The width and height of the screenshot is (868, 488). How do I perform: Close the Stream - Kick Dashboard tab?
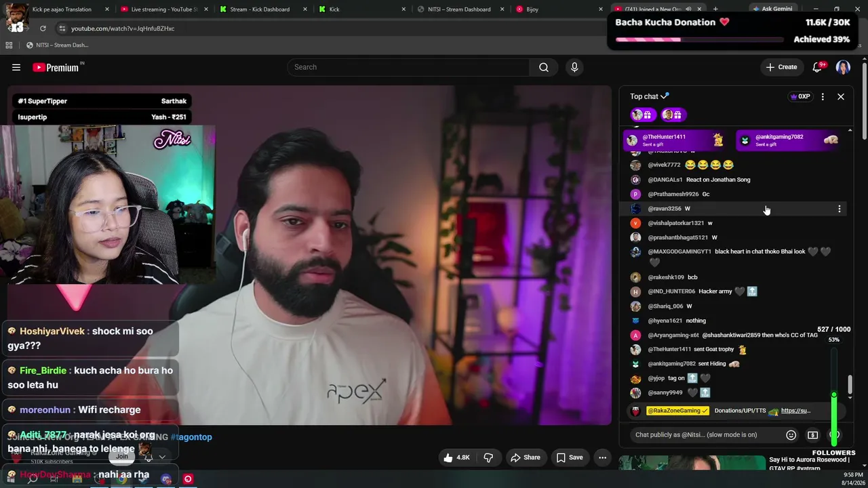point(304,9)
